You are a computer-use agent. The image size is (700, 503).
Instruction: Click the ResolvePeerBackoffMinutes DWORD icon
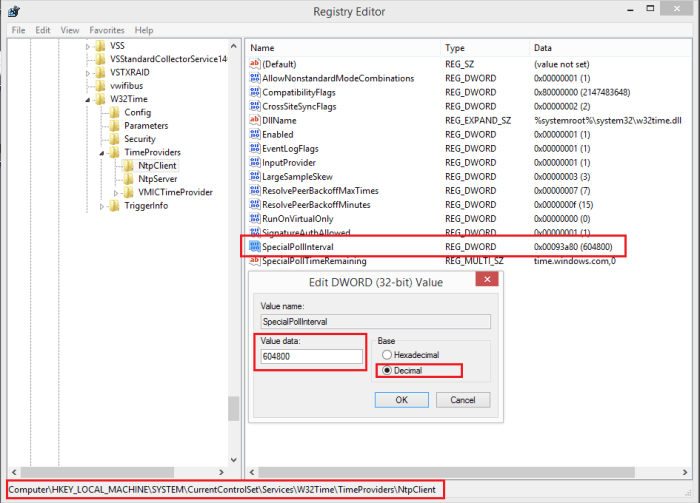254,204
